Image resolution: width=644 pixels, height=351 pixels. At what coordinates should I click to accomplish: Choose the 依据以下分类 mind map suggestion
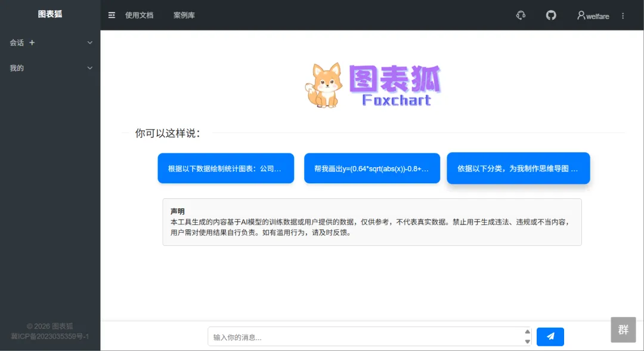click(x=518, y=168)
